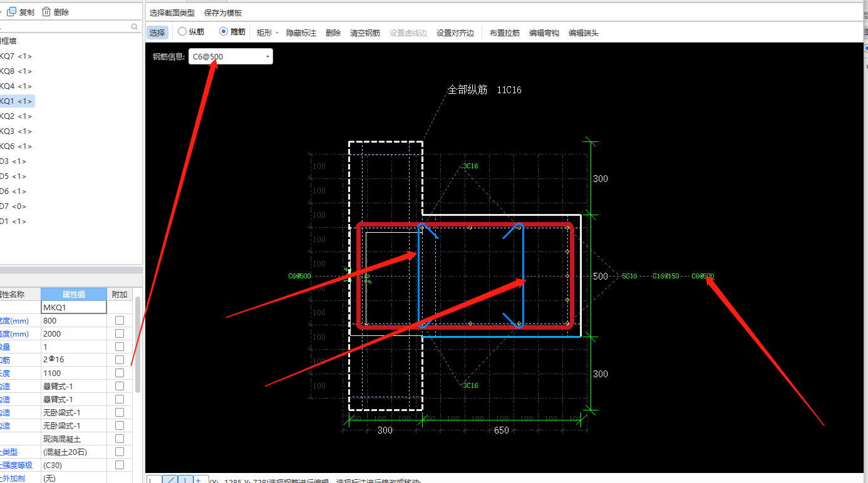Click the (C30) strength value cell
This screenshot has width=868, height=483.
pyautogui.click(x=73, y=465)
